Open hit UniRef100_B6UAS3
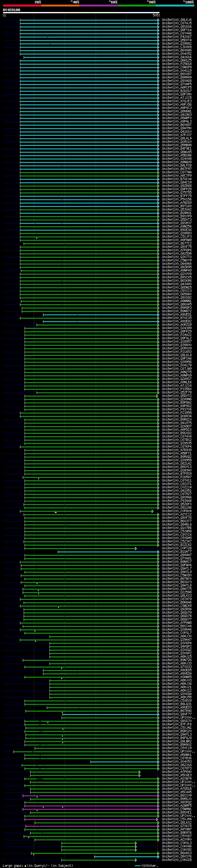 176,853
